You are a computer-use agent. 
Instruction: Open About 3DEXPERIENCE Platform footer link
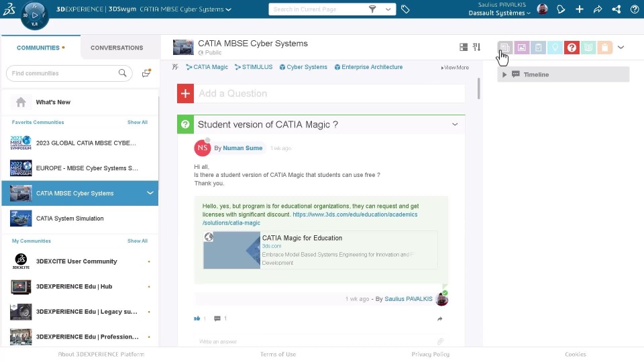pyautogui.click(x=101, y=354)
